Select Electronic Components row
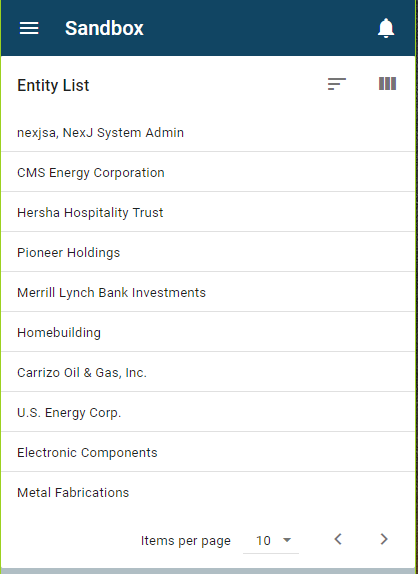This screenshot has width=418, height=574. click(208, 452)
